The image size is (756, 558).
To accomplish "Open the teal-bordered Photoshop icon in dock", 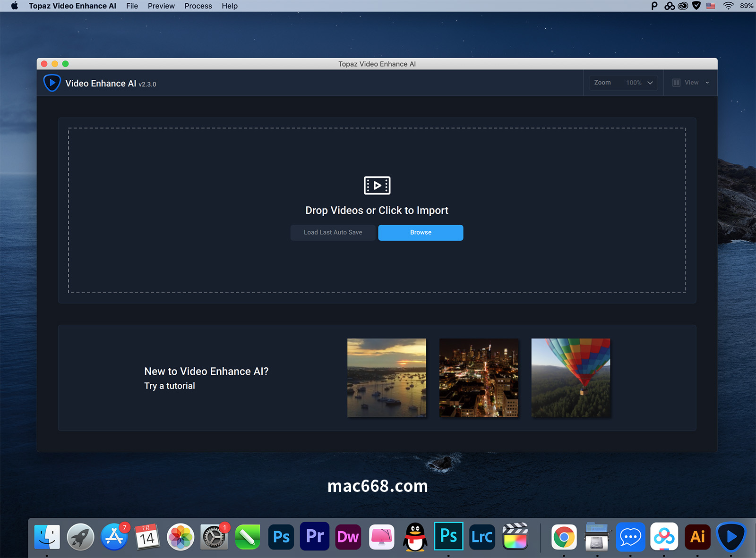I will [x=448, y=536].
